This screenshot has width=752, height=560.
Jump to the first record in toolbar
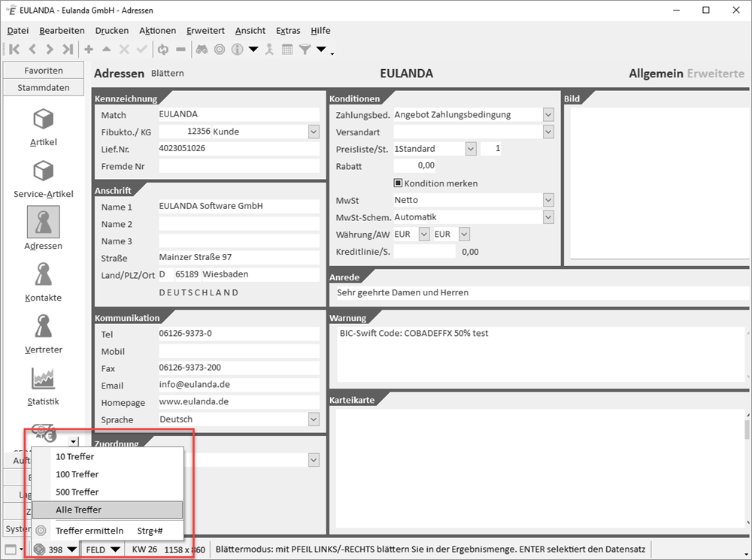point(14,49)
